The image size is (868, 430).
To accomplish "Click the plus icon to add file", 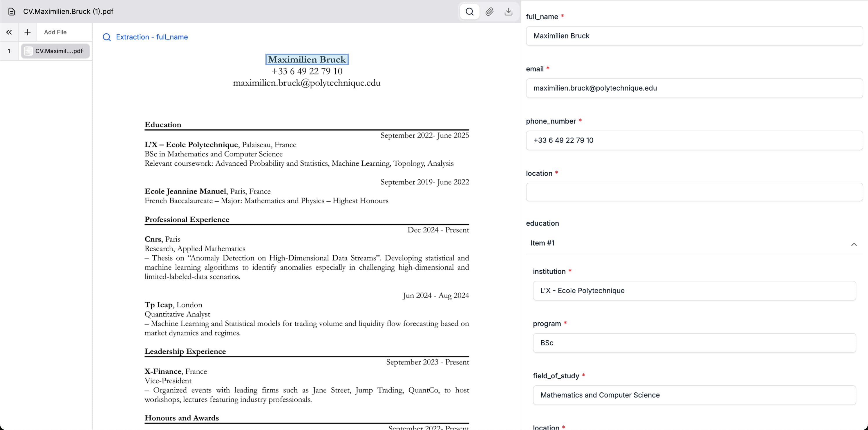I will coord(28,32).
